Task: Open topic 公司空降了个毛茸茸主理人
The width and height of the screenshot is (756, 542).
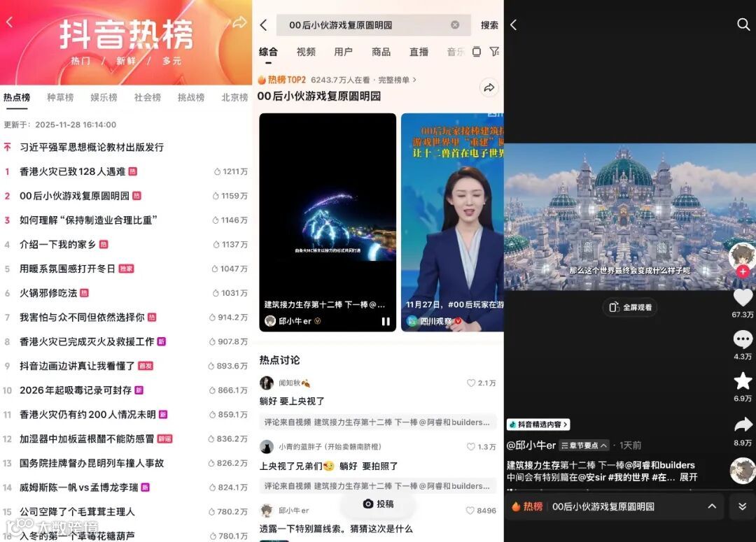Action: point(77,512)
